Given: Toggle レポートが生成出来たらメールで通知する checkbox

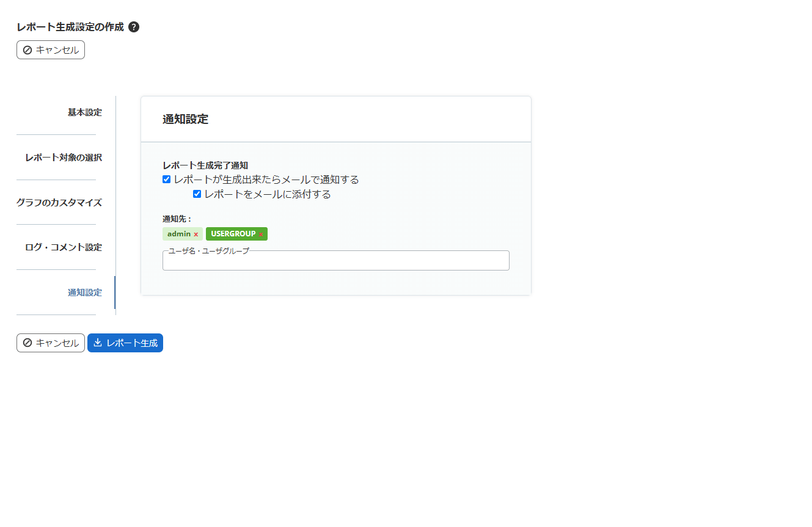Looking at the screenshot, I should click(x=166, y=180).
